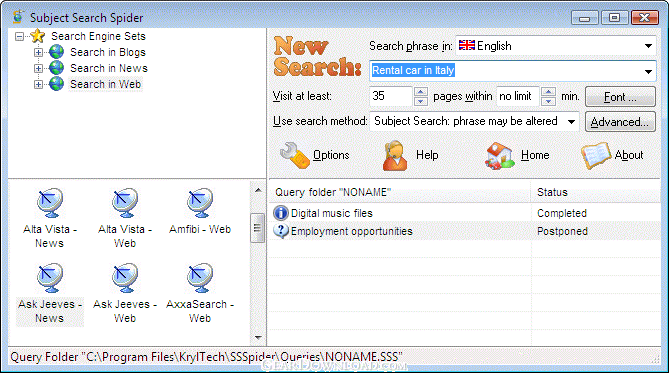
Task: Open About via the open book icon
Action: pos(596,156)
